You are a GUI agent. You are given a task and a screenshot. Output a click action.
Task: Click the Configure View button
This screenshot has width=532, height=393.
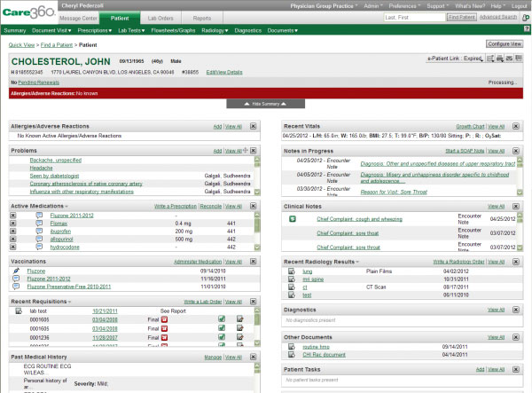(505, 44)
